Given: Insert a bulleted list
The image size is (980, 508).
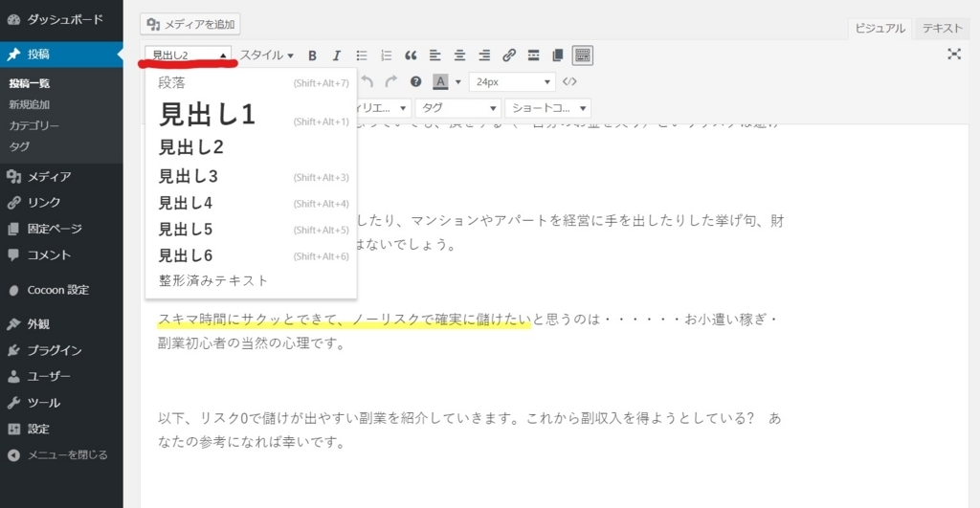Looking at the screenshot, I should (361, 55).
